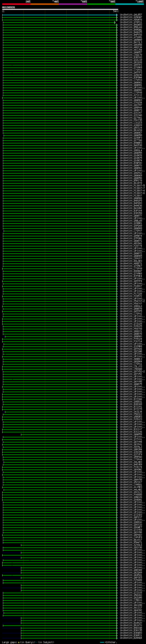Click hit label UniRef100_C5LJX3

click(131, 366)
